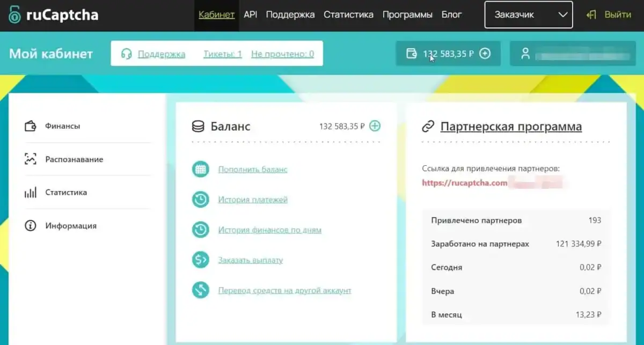
Task: Click the Выйти logout button
Action: click(610, 14)
